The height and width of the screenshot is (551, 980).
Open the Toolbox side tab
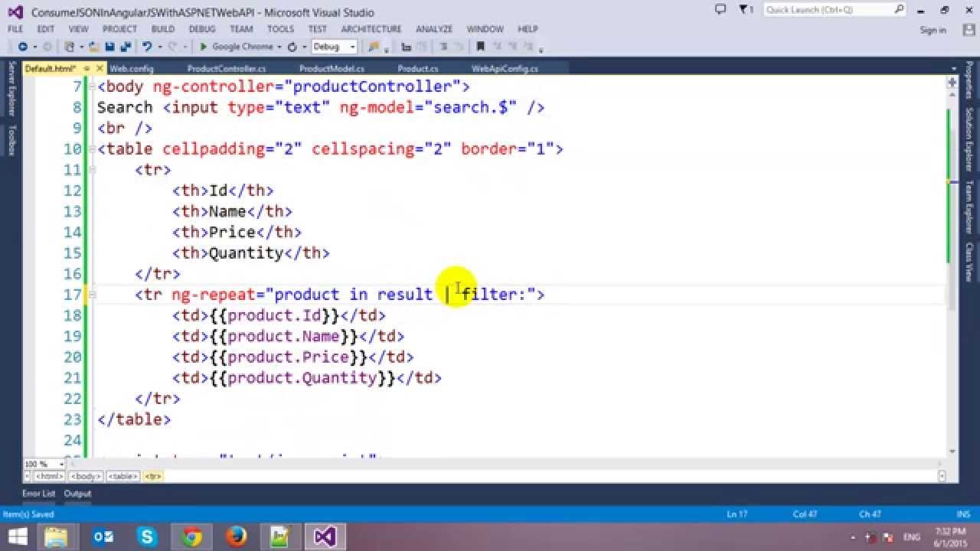11,140
